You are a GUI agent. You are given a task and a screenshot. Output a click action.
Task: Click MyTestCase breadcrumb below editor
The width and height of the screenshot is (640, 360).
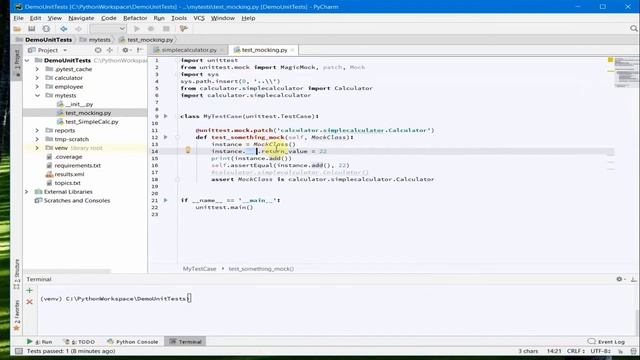[x=199, y=269]
